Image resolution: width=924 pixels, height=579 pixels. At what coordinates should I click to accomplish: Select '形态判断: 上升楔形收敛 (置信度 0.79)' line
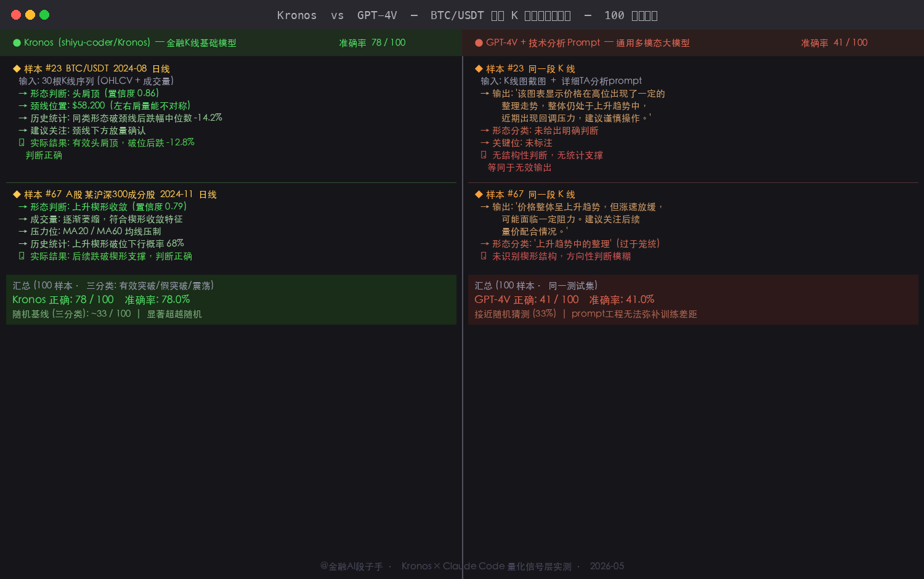102,206
